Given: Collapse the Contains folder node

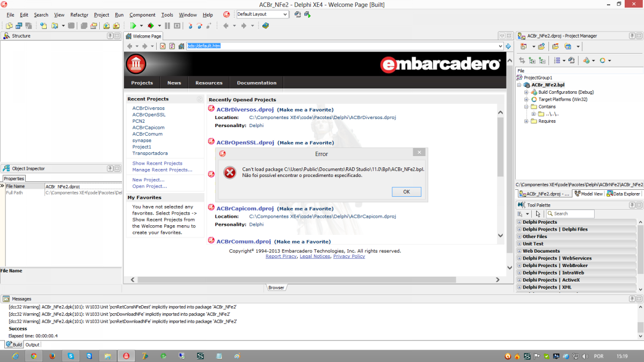Looking at the screenshot, I should pos(526,107).
